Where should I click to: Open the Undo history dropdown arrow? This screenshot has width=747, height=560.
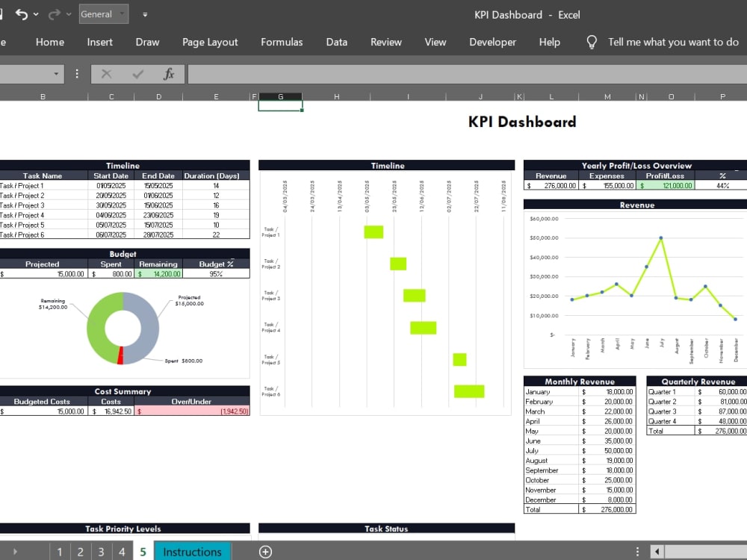(36, 15)
